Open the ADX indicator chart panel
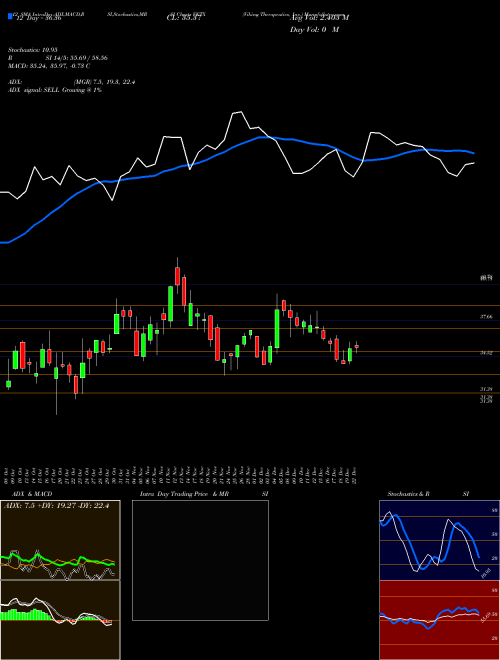Viewport: 500px width, 660px height. coord(60,540)
